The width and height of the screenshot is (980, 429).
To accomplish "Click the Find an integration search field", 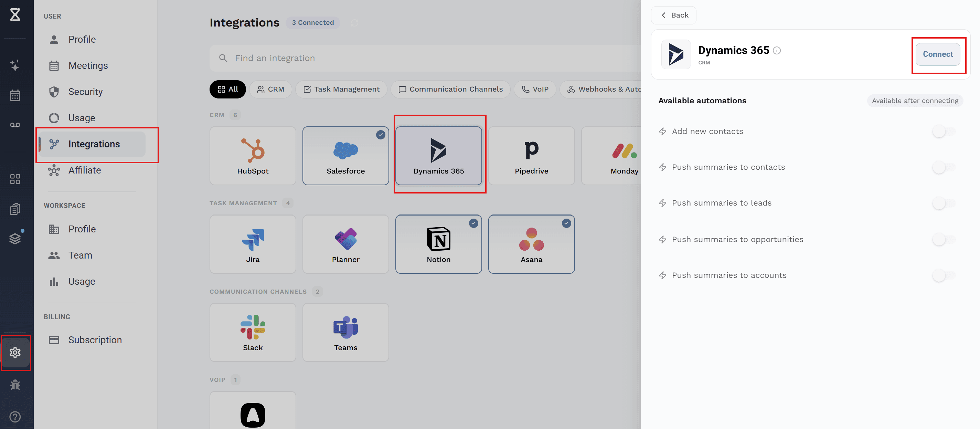I will [x=425, y=58].
